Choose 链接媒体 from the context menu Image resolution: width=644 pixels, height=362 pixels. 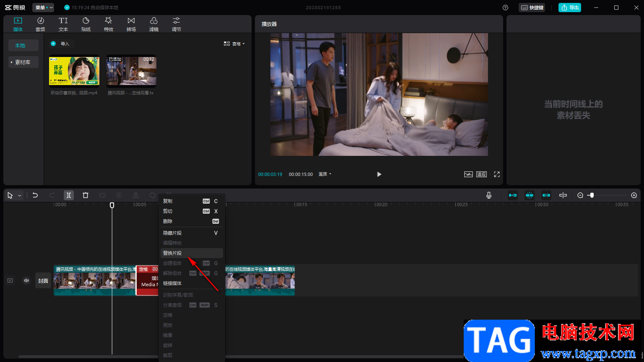tap(191, 283)
